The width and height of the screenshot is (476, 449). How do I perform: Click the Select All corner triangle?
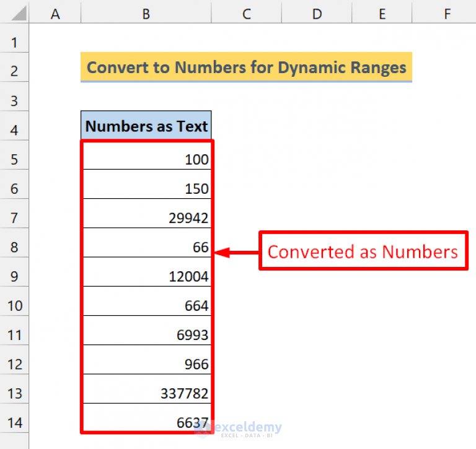click(19, 14)
